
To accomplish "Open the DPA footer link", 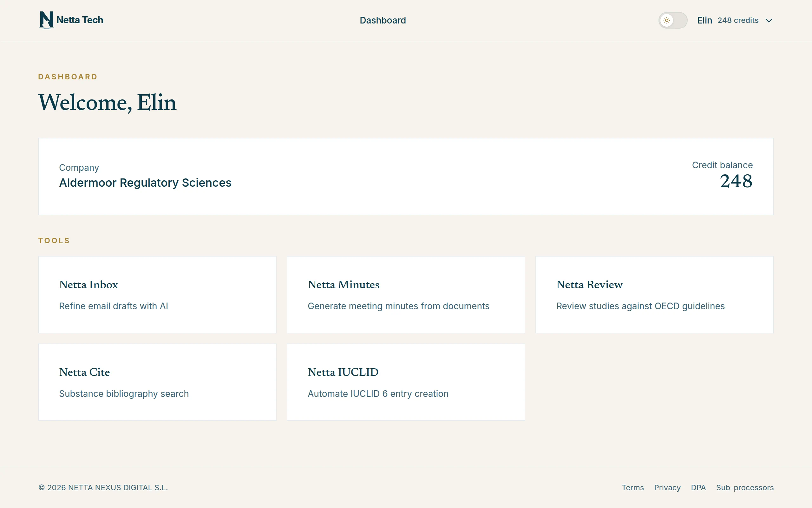I will 698,487.
